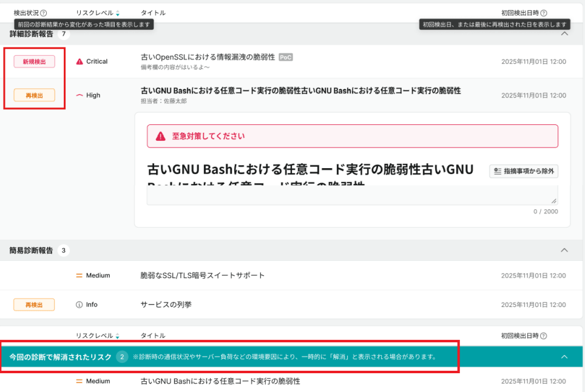Click the 0 / 2000 character counter
Screen dimensions: 585x392
[x=546, y=212]
